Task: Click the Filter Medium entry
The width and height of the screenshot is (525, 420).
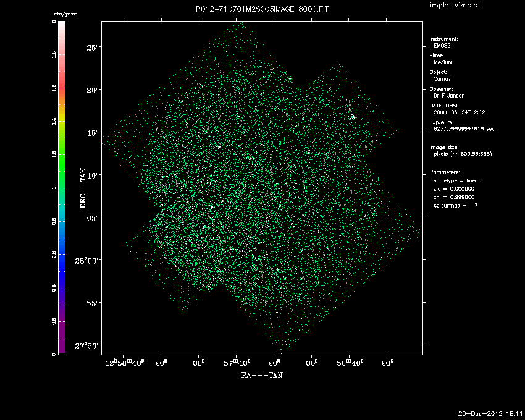Action: pos(443,62)
